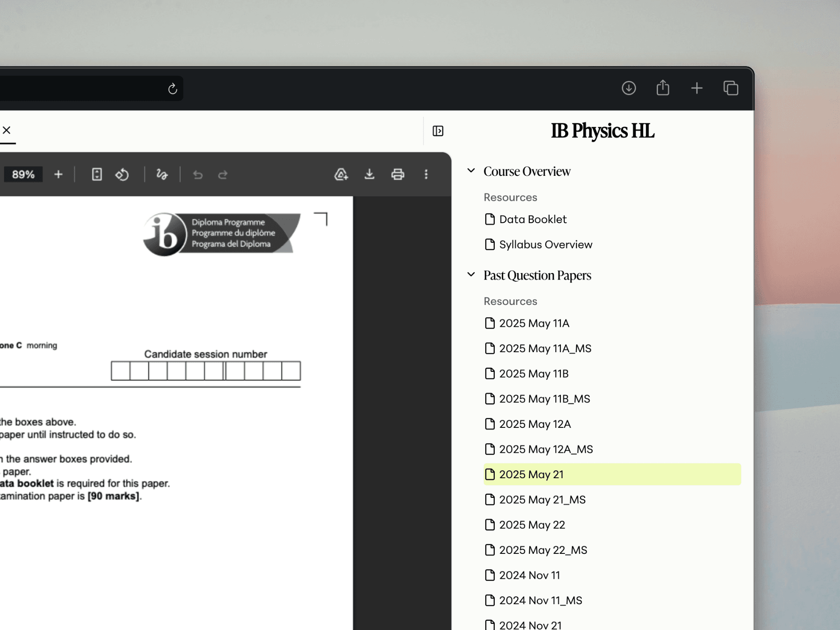Collapse the Past Question Papers section
The height and width of the screenshot is (630, 840).
coord(471,275)
